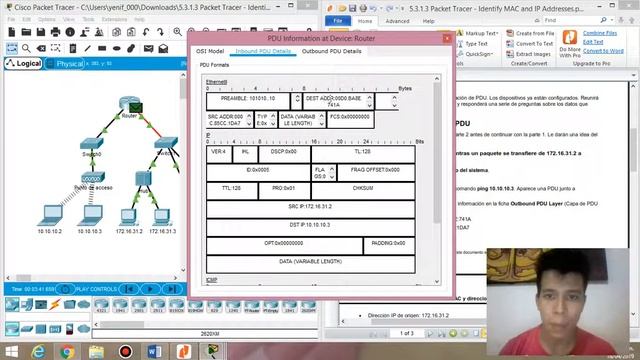Select the Inspect magnifier tool

pos(27,49)
